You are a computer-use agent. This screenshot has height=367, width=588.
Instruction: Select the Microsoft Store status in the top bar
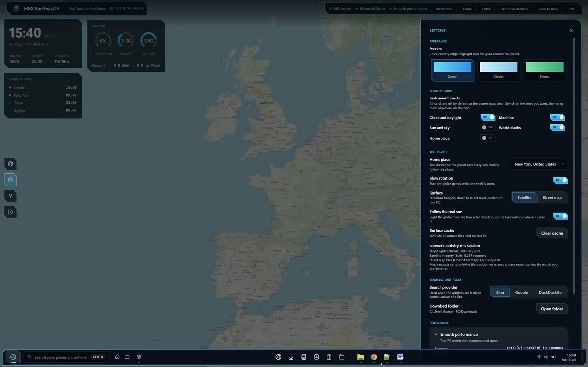(x=370, y=9)
